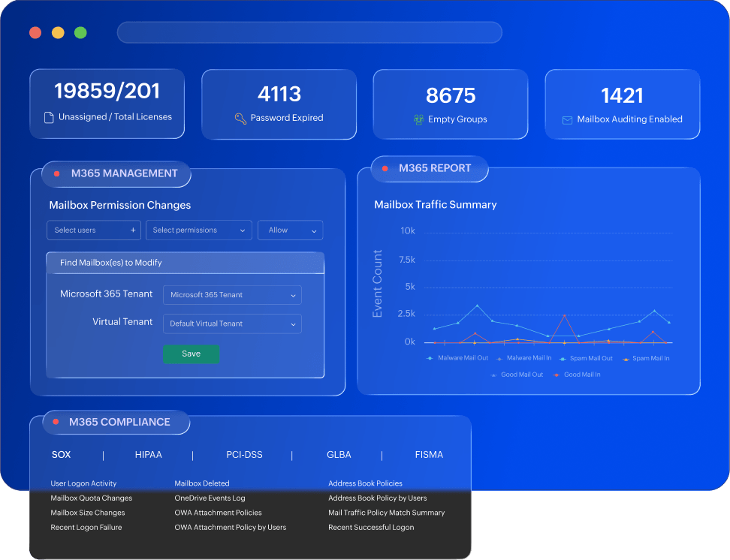The width and height of the screenshot is (730, 560).
Task: Open Recent Successful Logon report
Action: 371,528
